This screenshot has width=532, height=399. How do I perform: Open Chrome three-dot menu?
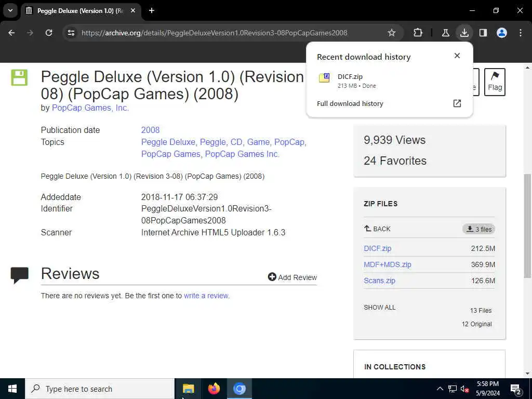[521, 33]
